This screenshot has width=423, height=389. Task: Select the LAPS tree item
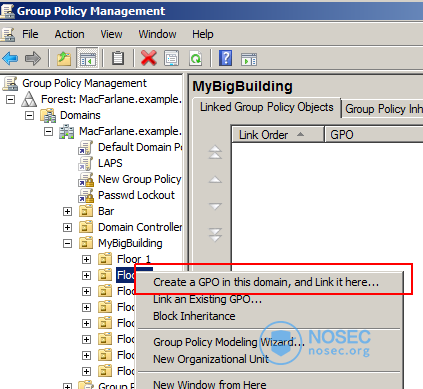(x=110, y=163)
